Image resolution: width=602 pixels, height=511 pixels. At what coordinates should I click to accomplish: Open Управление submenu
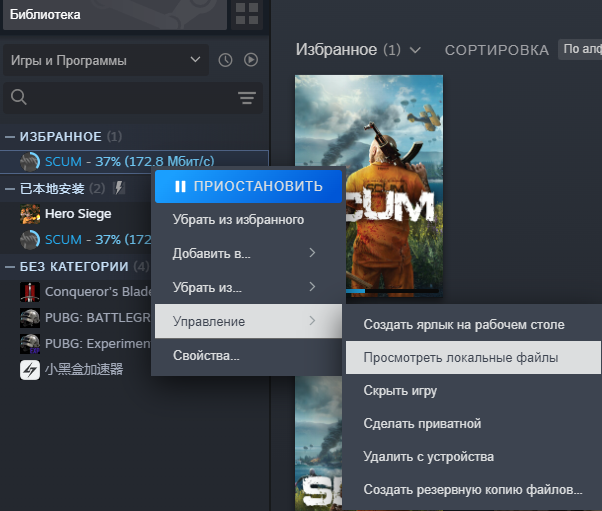(x=248, y=321)
